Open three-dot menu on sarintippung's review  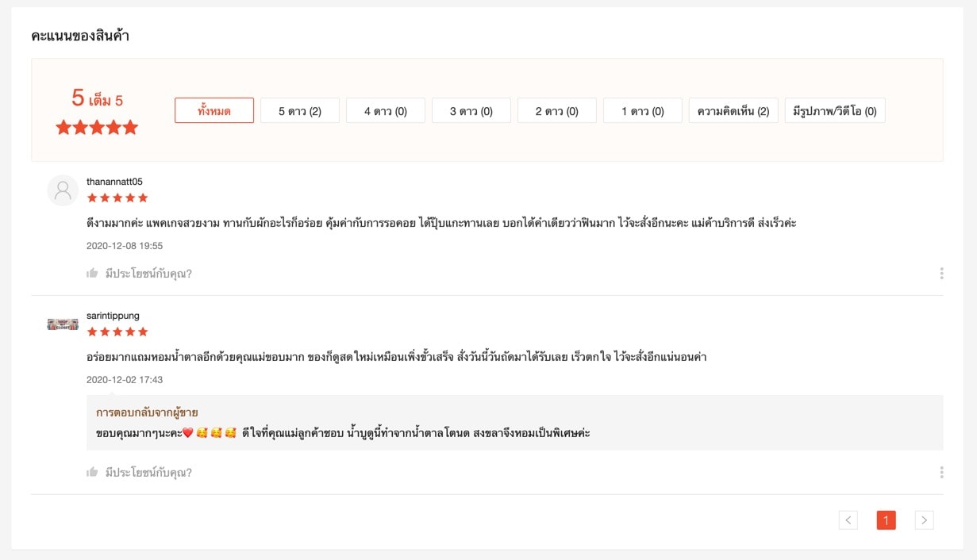(x=941, y=473)
